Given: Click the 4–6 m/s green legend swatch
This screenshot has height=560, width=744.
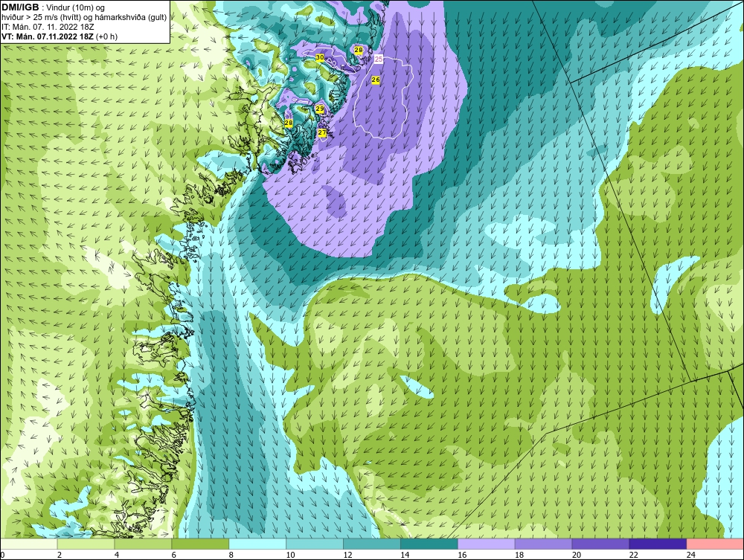Looking at the screenshot, I should 143,544.
